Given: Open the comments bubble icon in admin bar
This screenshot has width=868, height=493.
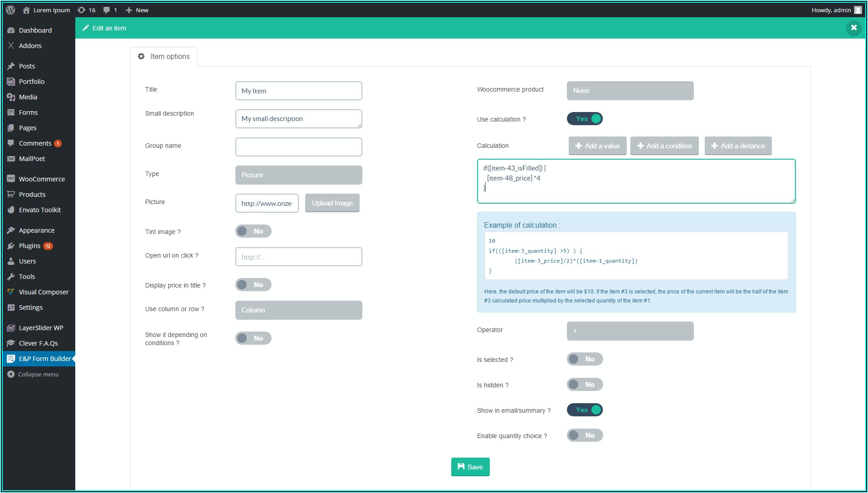Looking at the screenshot, I should 107,10.
